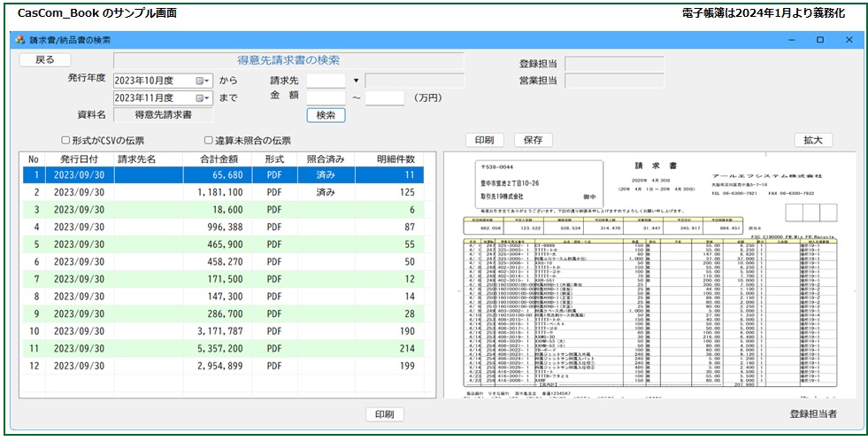Click the 明細件数 value 214
The height and width of the screenshot is (441, 868).
coord(407,349)
